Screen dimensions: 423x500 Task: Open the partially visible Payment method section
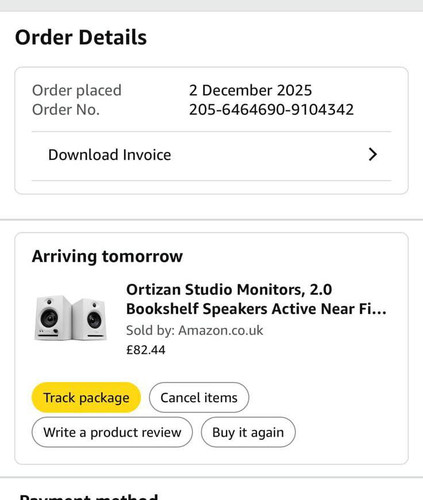89,496
